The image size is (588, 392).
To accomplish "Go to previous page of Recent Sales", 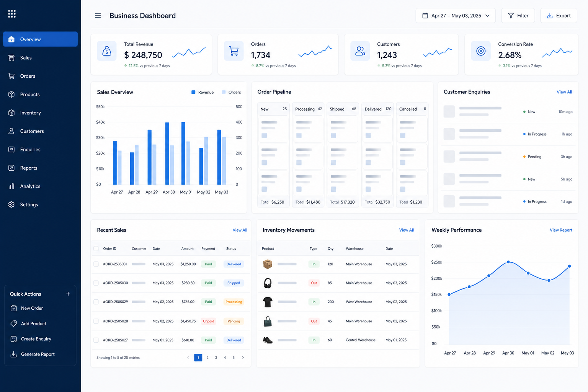I will (188, 358).
